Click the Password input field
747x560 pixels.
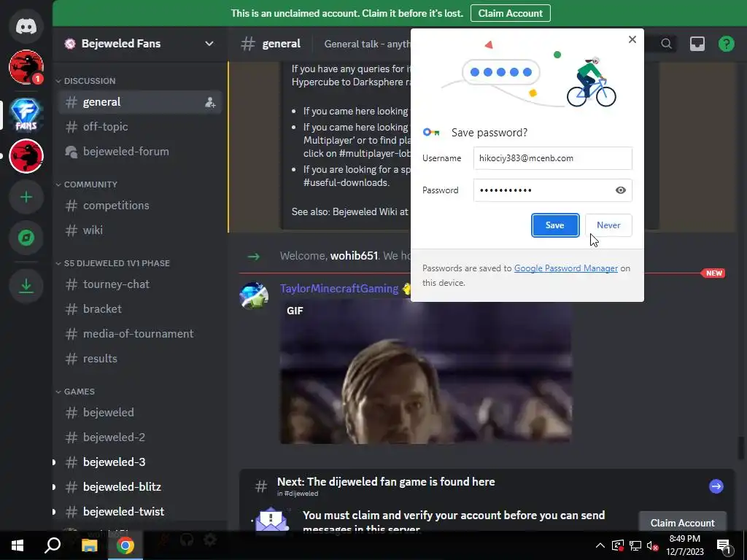(x=553, y=190)
